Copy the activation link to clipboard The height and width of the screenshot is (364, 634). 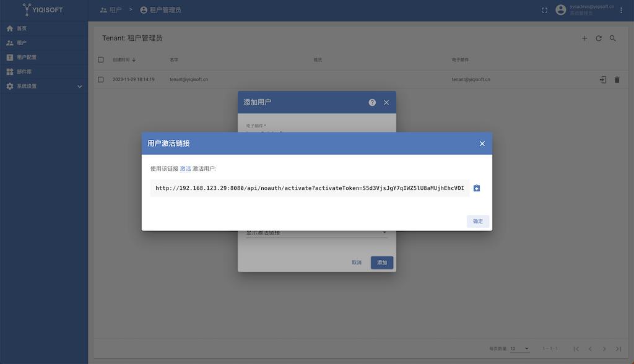[477, 188]
